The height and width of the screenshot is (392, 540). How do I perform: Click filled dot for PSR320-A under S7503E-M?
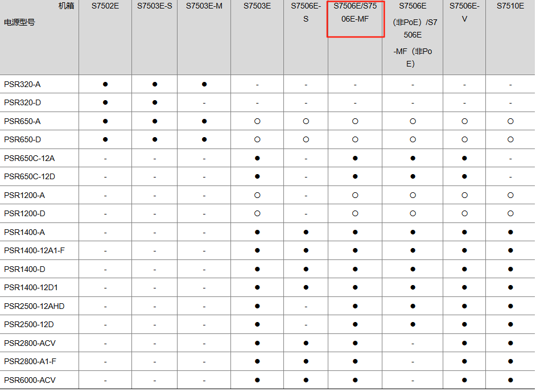(204, 84)
